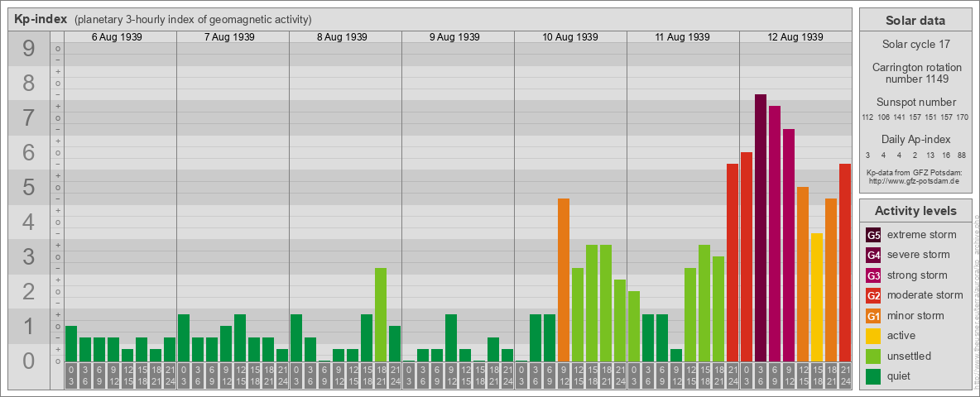Click Ap-index value 88
The width and height of the screenshot is (980, 397).
click(x=963, y=155)
